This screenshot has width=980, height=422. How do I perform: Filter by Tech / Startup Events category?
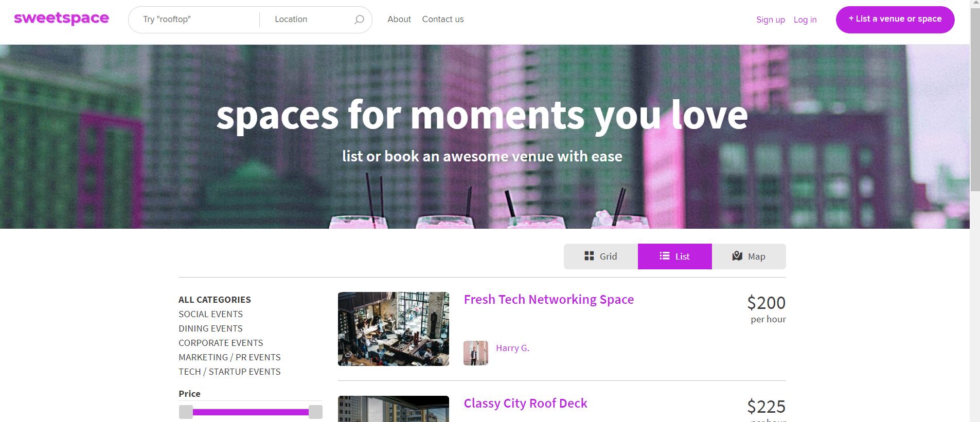pos(229,372)
